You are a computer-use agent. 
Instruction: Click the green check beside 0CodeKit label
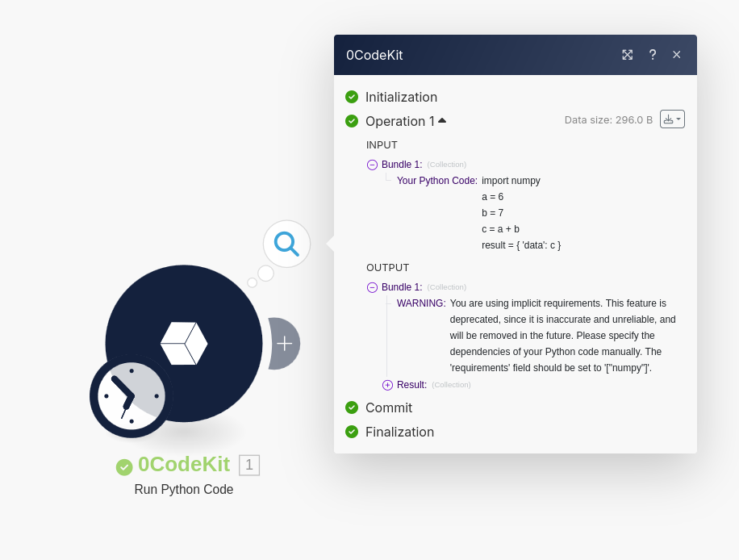[x=124, y=467]
